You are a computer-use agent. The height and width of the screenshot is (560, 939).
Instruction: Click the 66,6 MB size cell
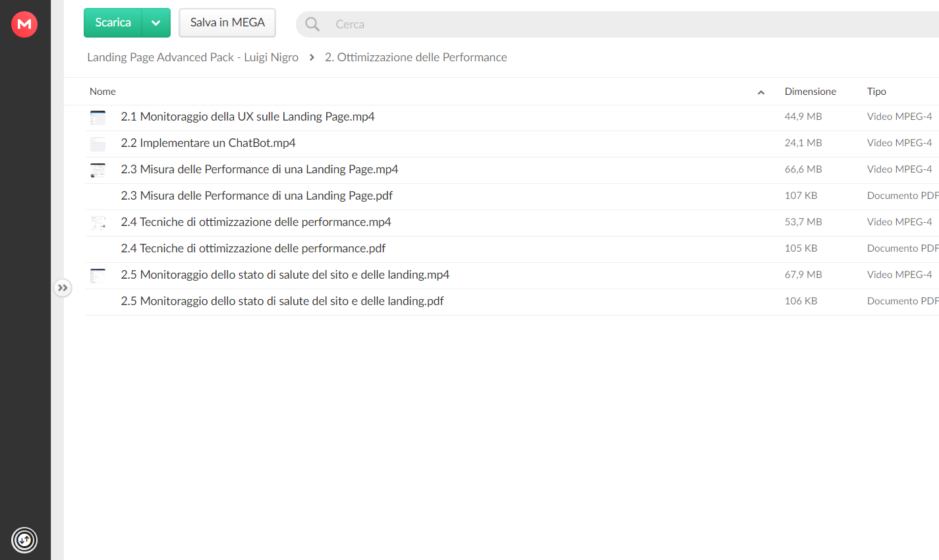803,169
